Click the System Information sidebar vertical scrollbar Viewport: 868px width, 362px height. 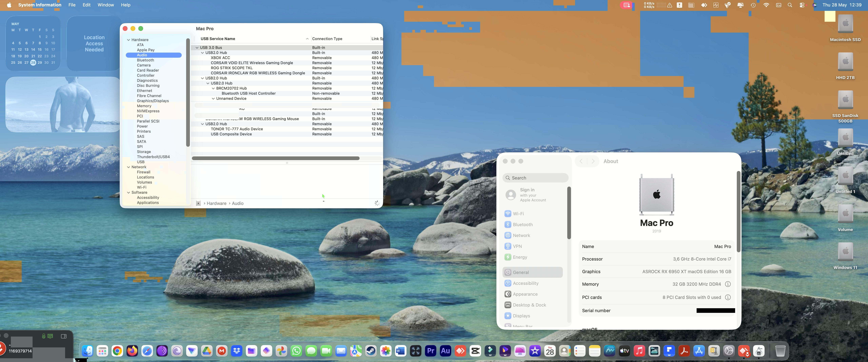pyautogui.click(x=188, y=92)
